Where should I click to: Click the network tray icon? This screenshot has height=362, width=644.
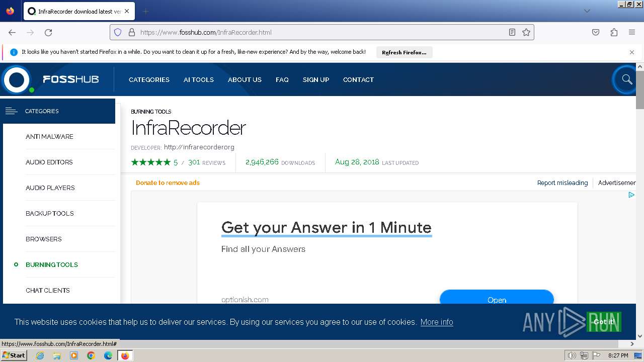pos(584,355)
